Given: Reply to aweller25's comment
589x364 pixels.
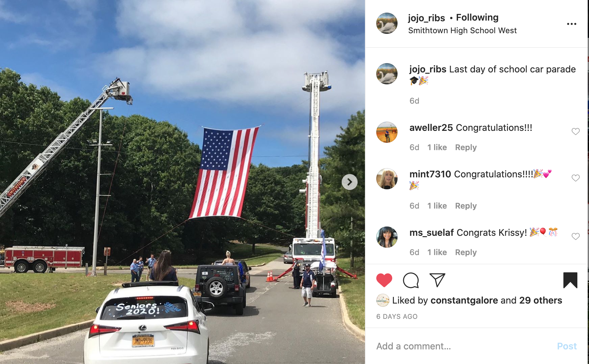Looking at the screenshot, I should pyautogui.click(x=466, y=147).
